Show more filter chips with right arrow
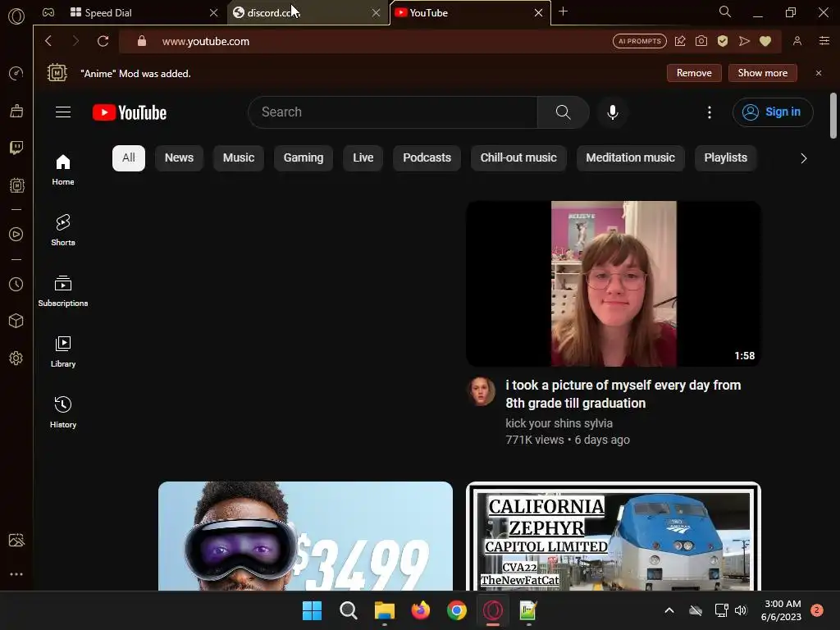Image resolution: width=840 pixels, height=630 pixels. coord(804,158)
